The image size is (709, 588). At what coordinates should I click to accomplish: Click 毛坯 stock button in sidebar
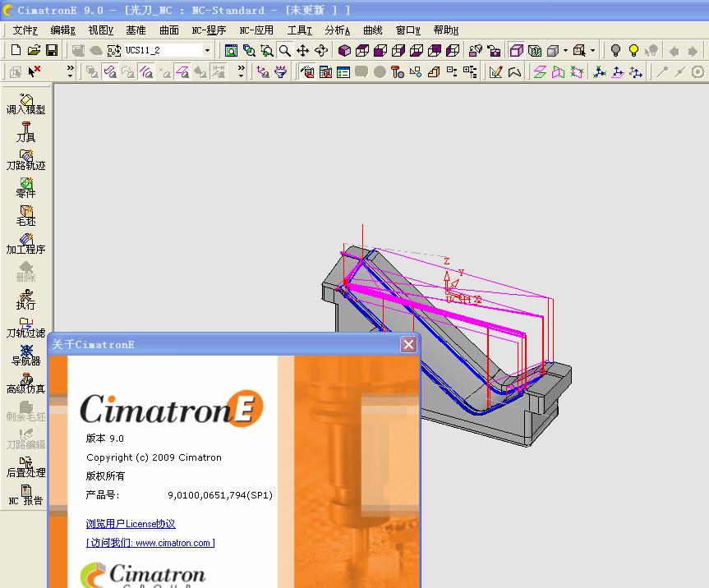[25, 216]
